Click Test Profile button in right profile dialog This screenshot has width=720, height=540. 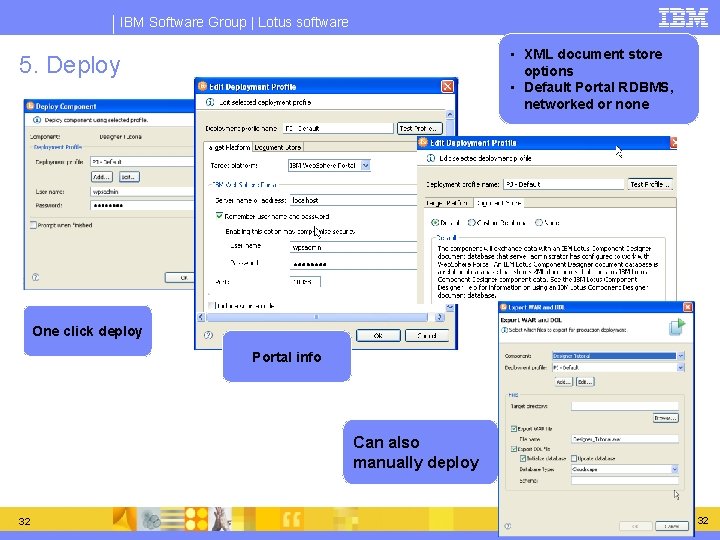click(650, 184)
